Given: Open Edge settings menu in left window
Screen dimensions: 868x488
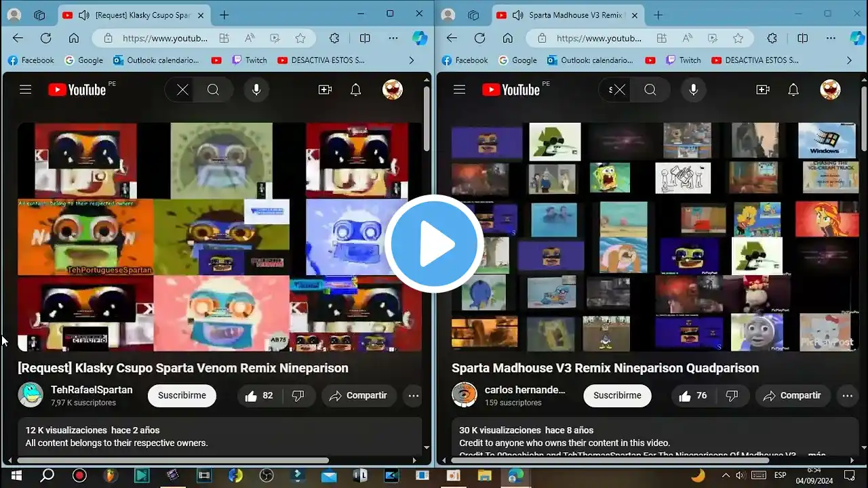Looking at the screenshot, I should [393, 39].
